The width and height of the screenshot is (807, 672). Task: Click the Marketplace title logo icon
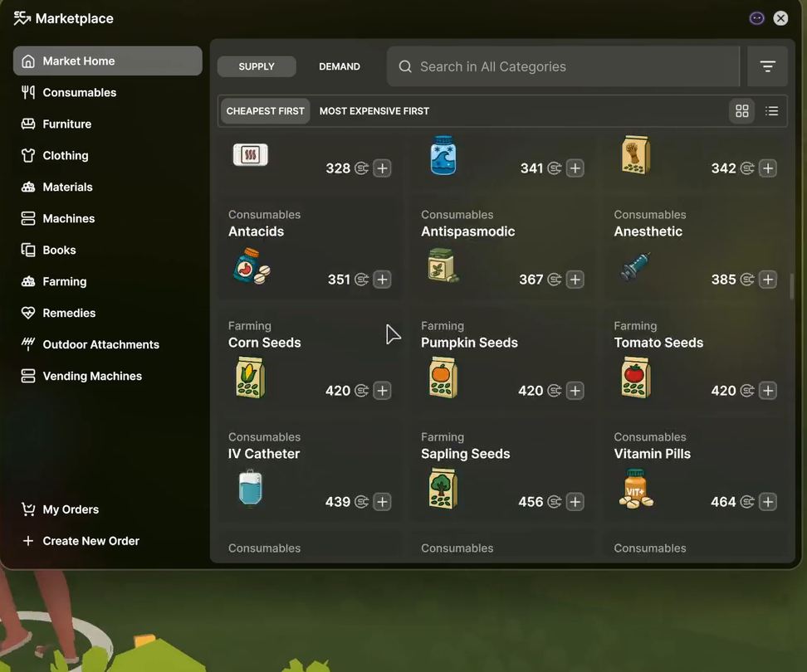22,18
